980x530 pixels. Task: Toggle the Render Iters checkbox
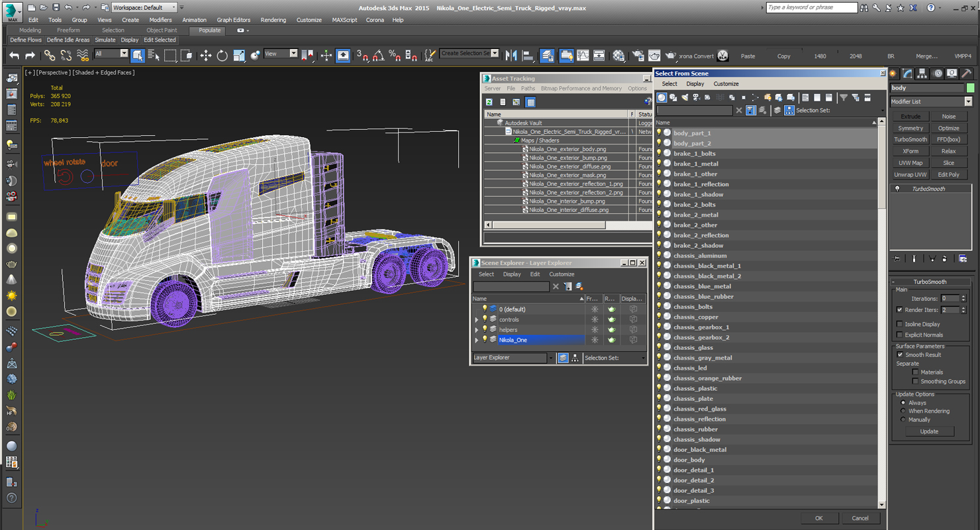point(899,309)
